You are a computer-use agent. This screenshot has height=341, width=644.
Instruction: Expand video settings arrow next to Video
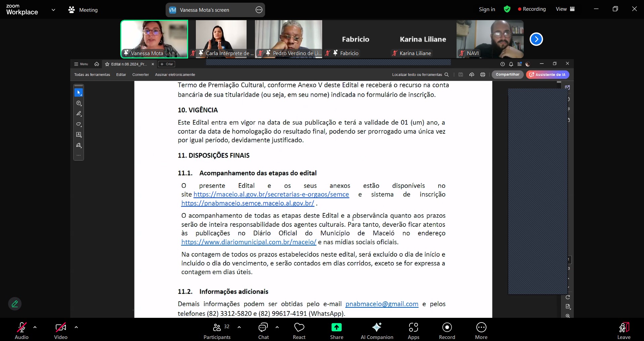pyautogui.click(x=76, y=327)
